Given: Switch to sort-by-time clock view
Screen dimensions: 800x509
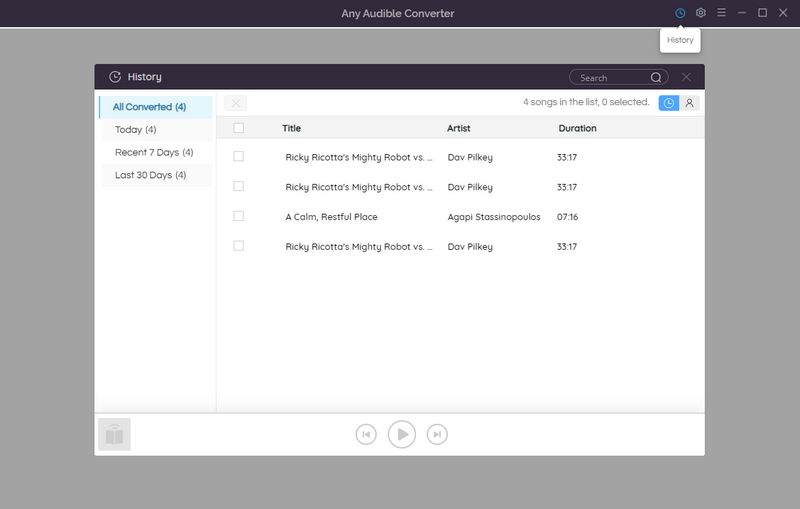Looking at the screenshot, I should [x=668, y=103].
